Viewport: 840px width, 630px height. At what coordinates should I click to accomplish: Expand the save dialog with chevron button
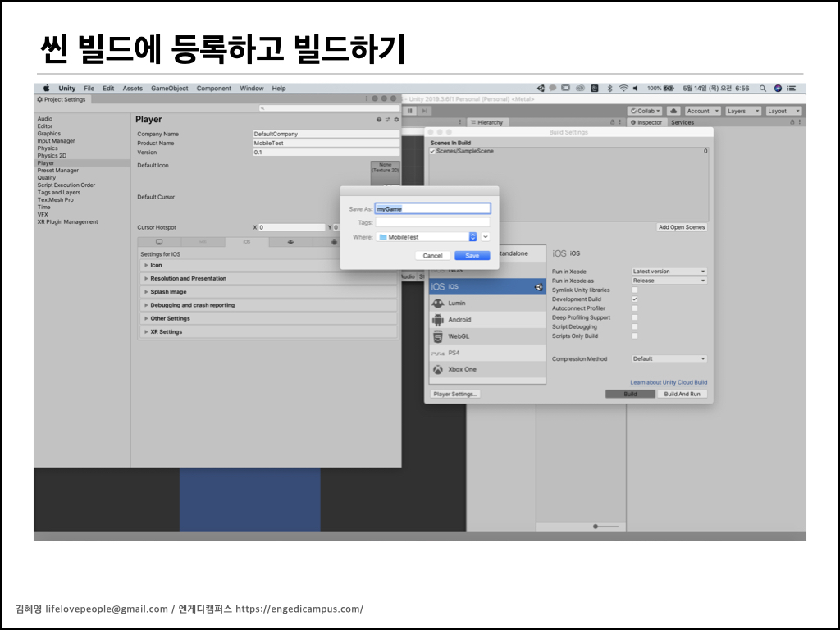point(486,237)
